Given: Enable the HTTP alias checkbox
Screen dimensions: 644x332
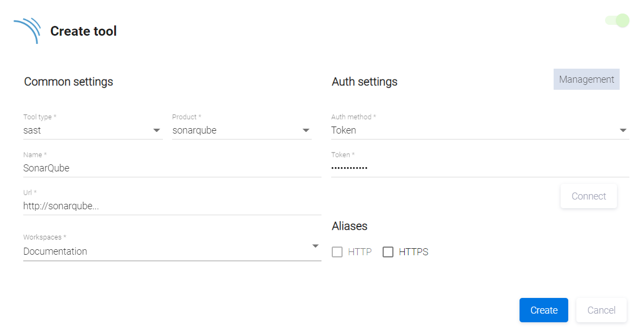Looking at the screenshot, I should [x=337, y=252].
